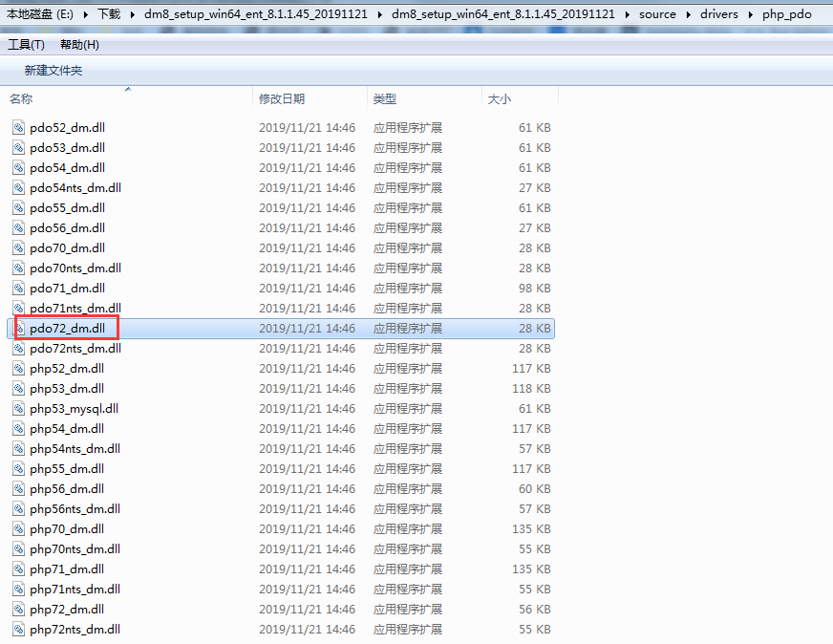Click the 98 KB size cell
The width and height of the screenshot is (833, 644).
click(534, 288)
